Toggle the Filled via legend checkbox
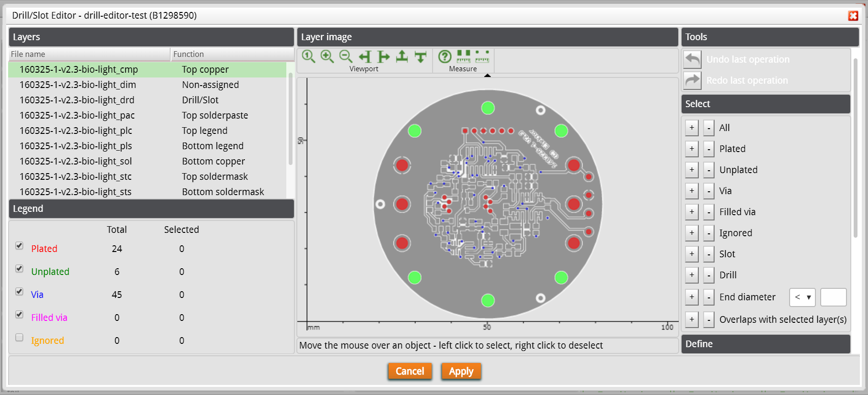The image size is (868, 395). point(19,314)
